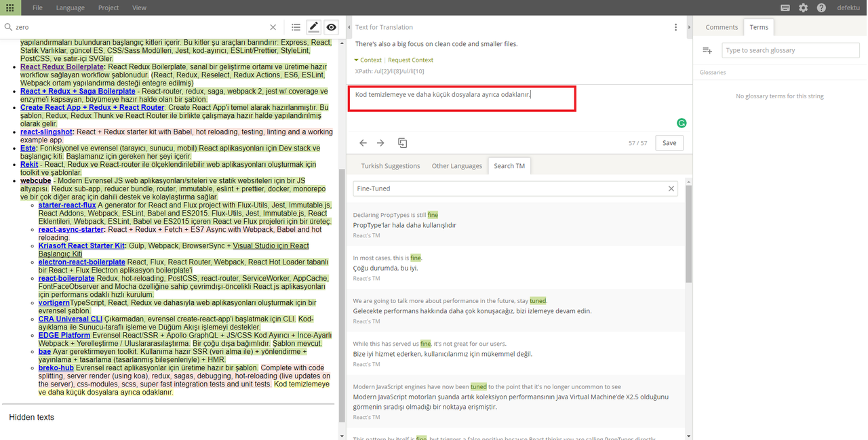Collapse the right sidebar panel arrow
The width and height of the screenshot is (868, 440).
pyautogui.click(x=690, y=27)
